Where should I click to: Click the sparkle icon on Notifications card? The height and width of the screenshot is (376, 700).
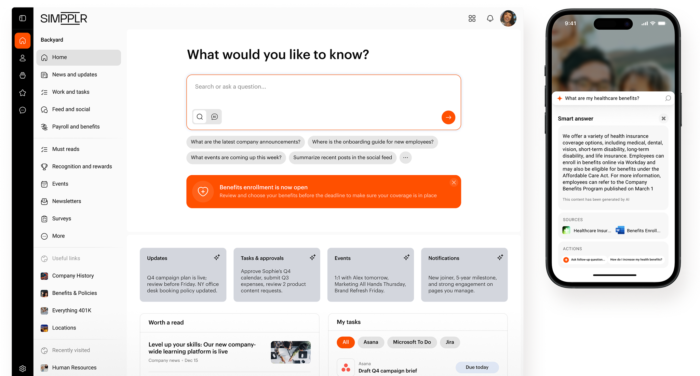tap(500, 257)
